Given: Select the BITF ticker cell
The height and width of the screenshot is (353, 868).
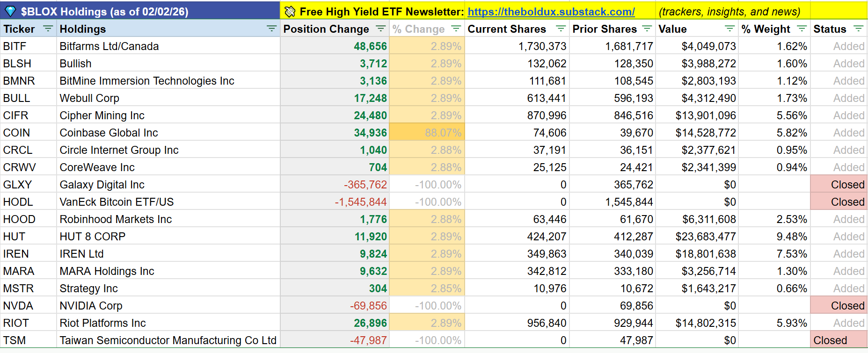Looking at the screenshot, I should (29, 46).
